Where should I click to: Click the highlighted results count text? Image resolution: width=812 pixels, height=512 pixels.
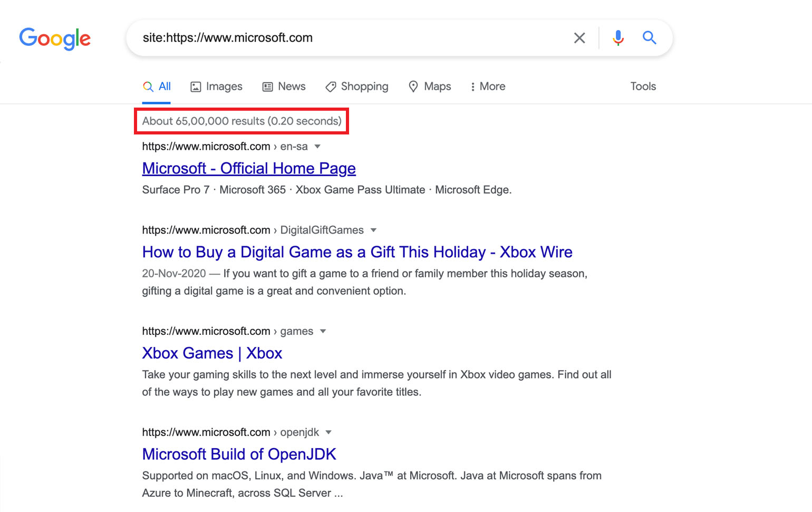pyautogui.click(x=241, y=121)
